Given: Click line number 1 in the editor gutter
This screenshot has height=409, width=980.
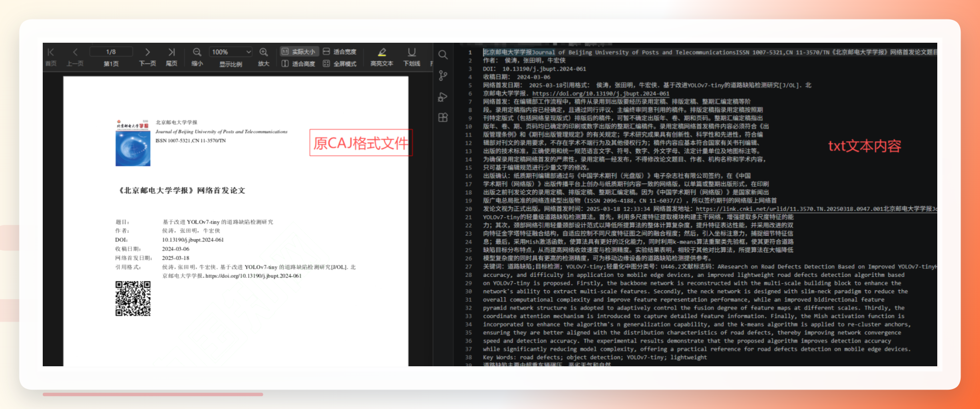Looking at the screenshot, I should [470, 52].
